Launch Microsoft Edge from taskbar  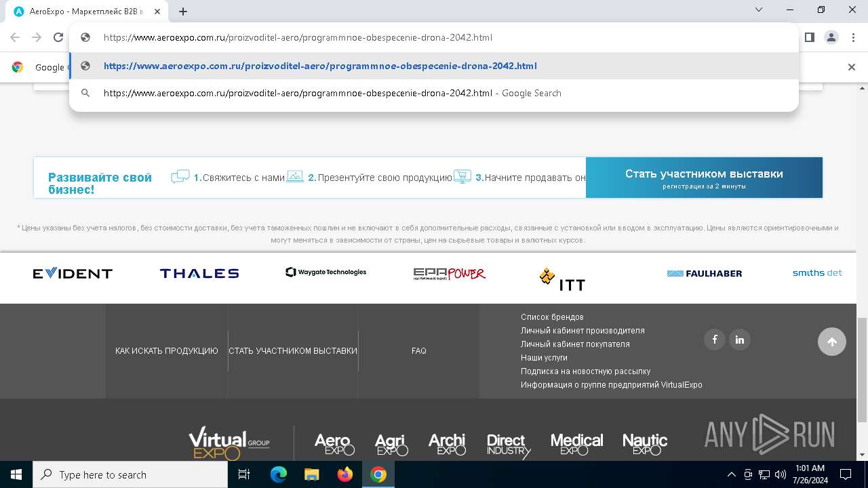[278, 474]
